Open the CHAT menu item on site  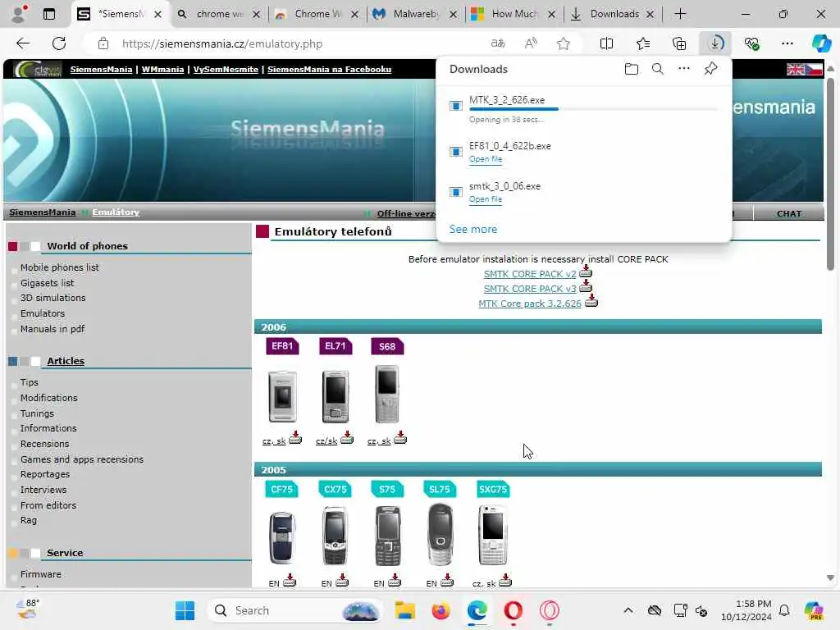(x=789, y=213)
